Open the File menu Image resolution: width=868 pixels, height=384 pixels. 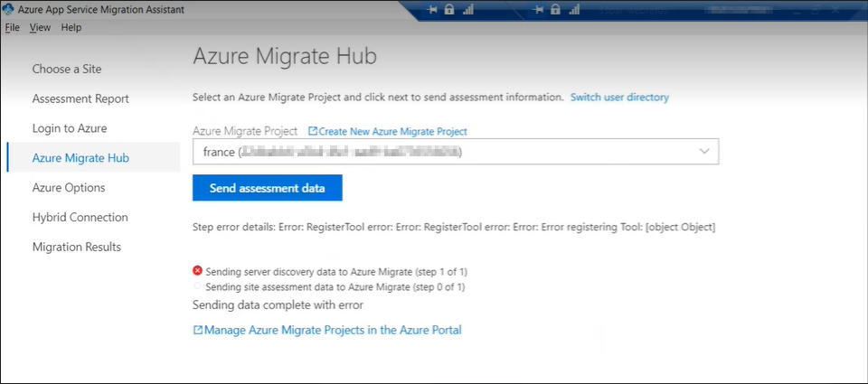point(12,27)
